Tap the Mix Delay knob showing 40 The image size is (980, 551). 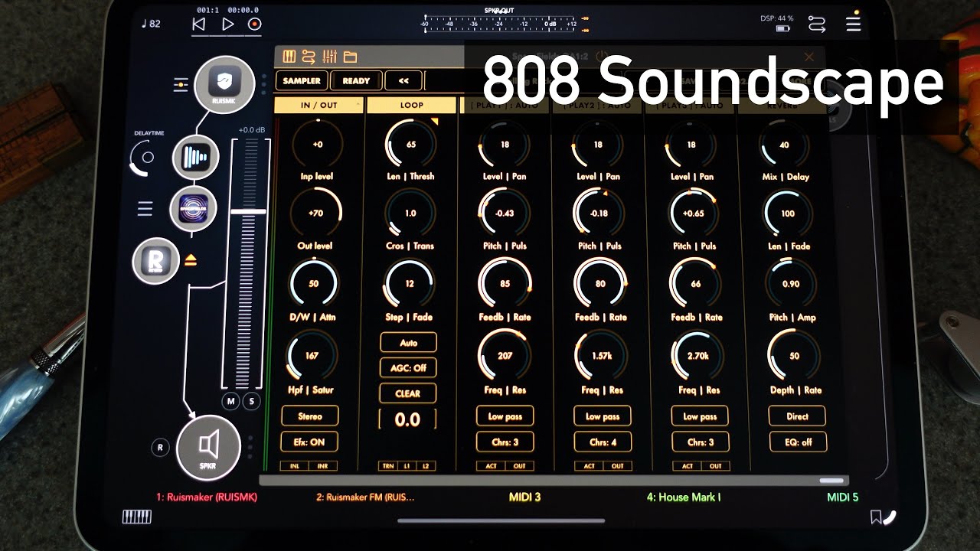point(785,144)
